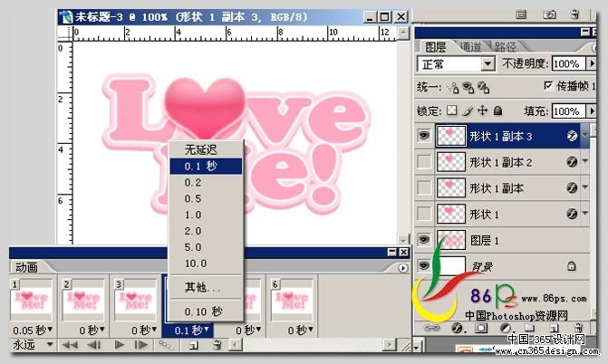Choose the 5.0 delay entry
Screen dimensions: 608x364
click(x=206, y=247)
